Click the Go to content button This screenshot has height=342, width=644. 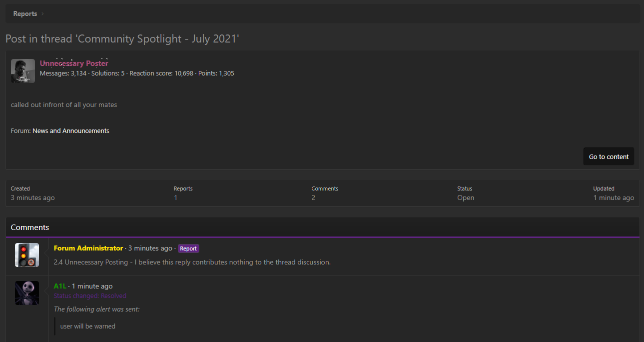[608, 156]
